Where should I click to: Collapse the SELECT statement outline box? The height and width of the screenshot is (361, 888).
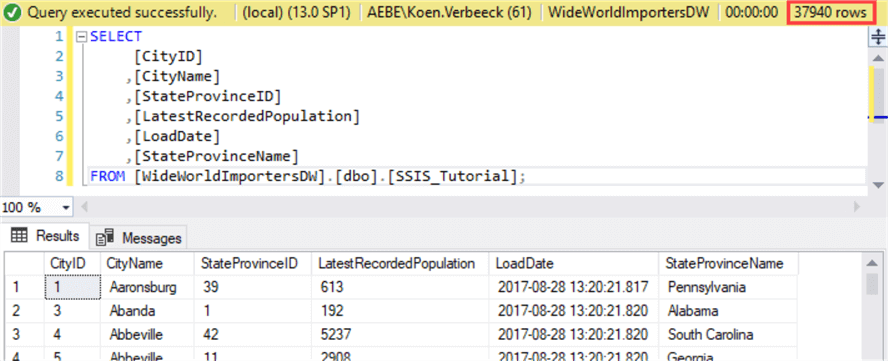(82, 37)
